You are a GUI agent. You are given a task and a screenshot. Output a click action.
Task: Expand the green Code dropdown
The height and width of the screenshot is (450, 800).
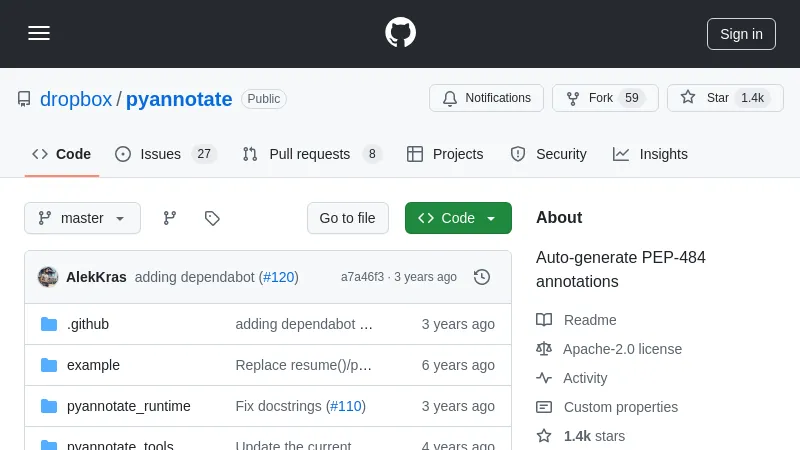(458, 218)
